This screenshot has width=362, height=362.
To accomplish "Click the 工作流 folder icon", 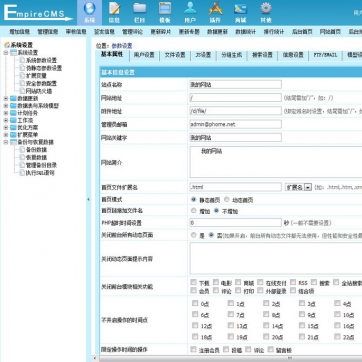I will click(x=13, y=120).
